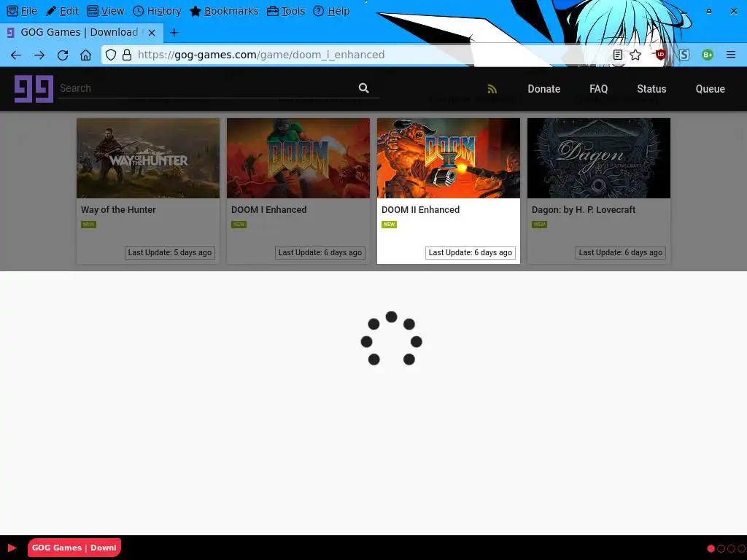Open the Donate page

tap(543, 89)
